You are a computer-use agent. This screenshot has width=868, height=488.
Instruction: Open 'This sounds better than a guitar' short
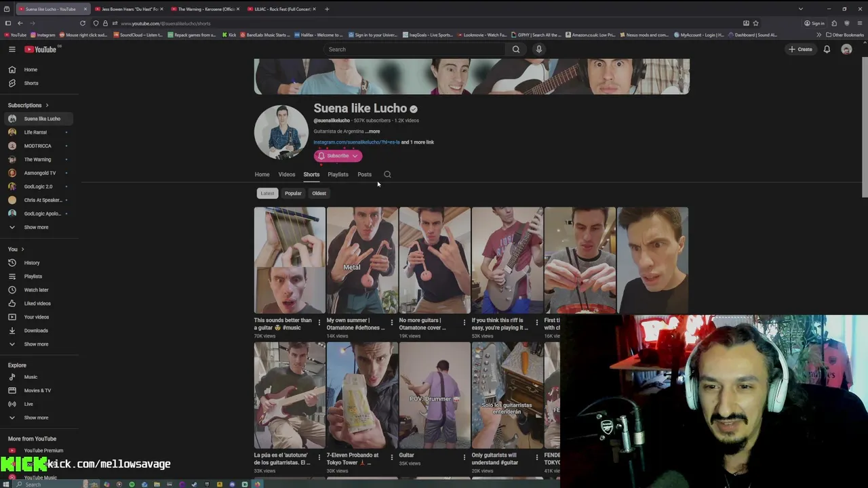point(290,260)
